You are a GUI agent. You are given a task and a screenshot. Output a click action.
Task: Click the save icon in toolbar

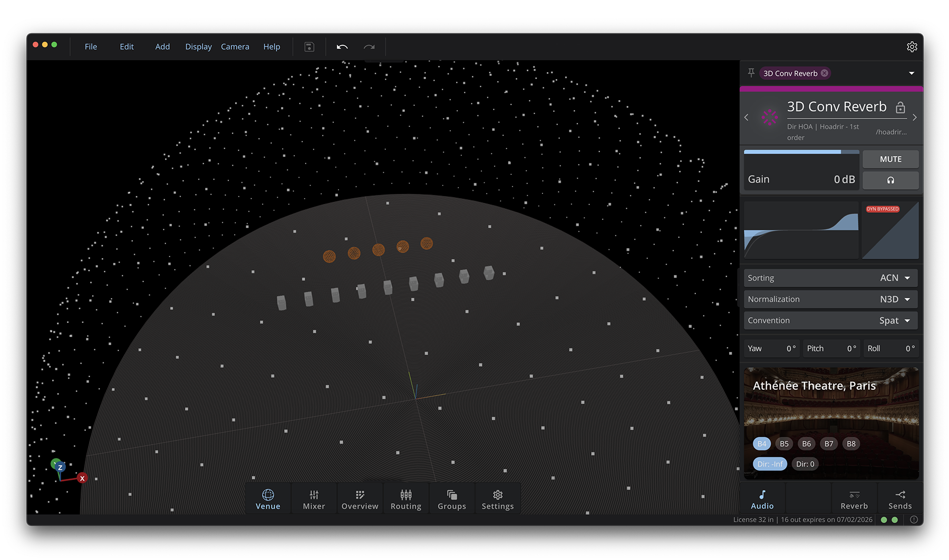(309, 47)
